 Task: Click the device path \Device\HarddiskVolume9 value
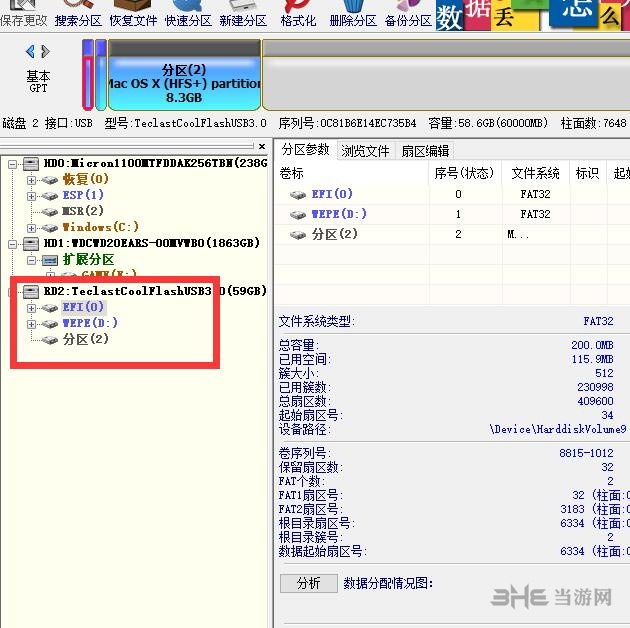pyautogui.click(x=558, y=429)
